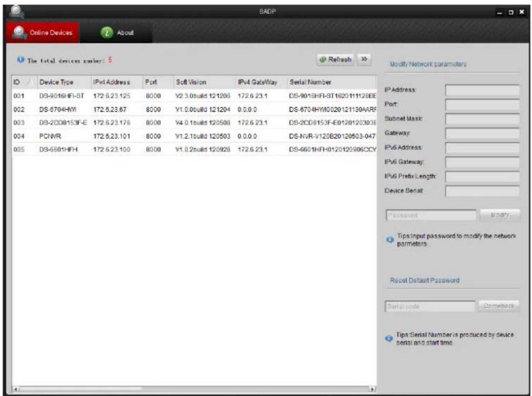Minimize the SADP window
This screenshot has width=532, height=396.
click(x=500, y=13)
